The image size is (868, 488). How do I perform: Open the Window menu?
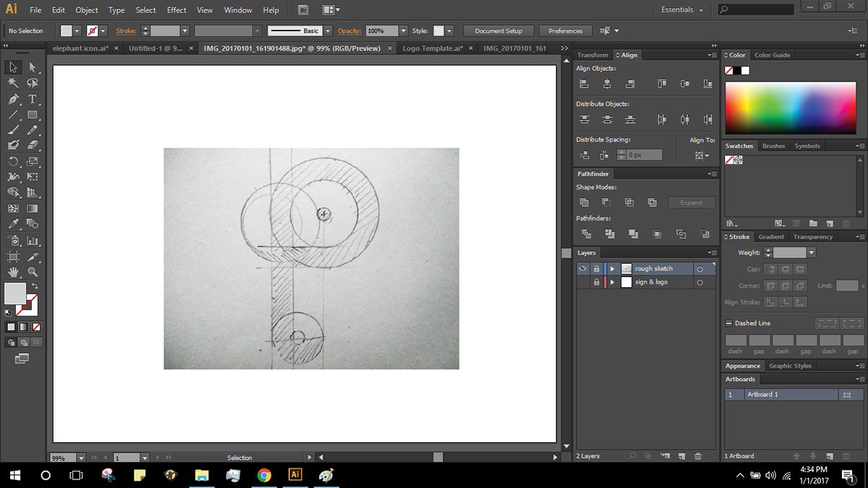(x=238, y=10)
